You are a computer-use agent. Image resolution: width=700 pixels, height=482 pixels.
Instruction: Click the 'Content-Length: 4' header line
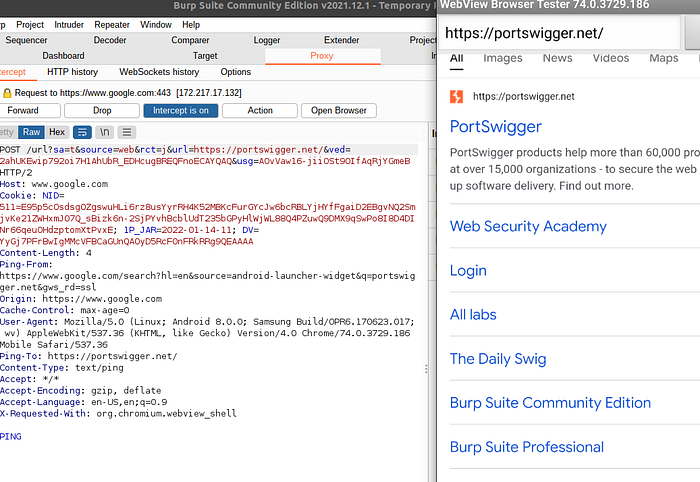(46, 253)
